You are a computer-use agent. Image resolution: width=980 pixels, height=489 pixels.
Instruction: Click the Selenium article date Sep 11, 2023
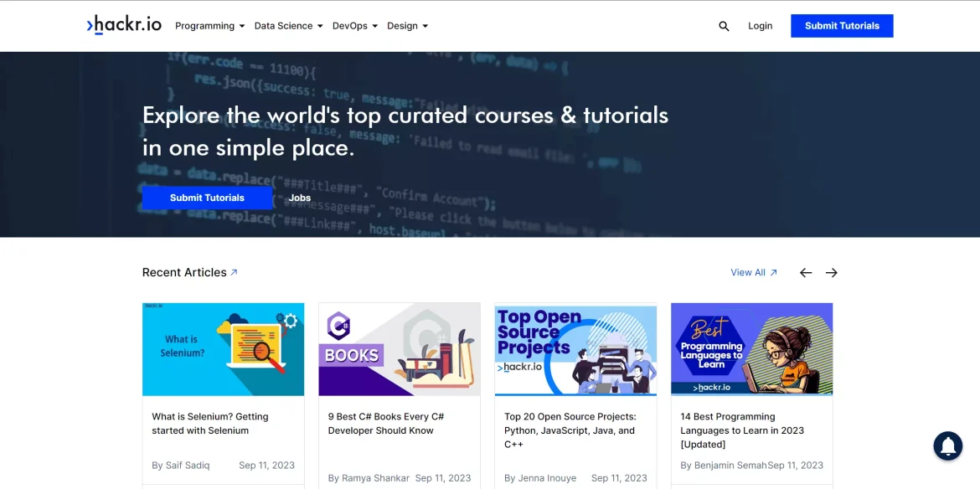click(x=267, y=466)
